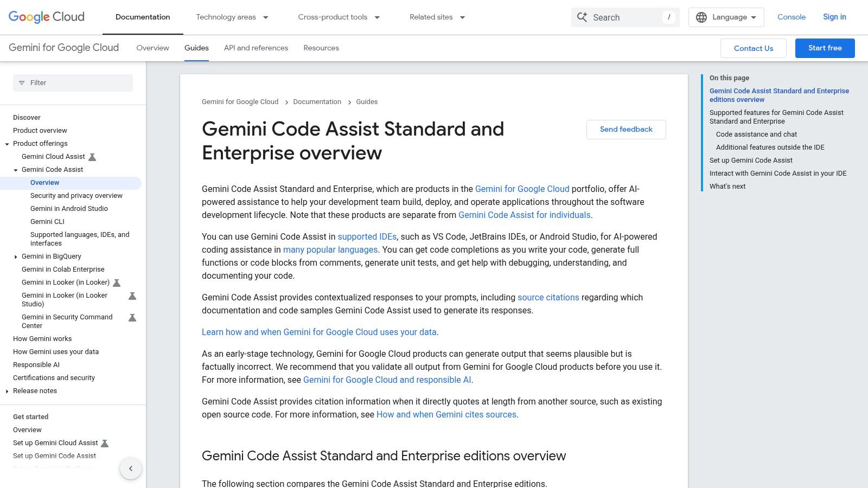The height and width of the screenshot is (488, 868).
Task: Jump to Additional features outside the IDE
Action: coord(770,147)
